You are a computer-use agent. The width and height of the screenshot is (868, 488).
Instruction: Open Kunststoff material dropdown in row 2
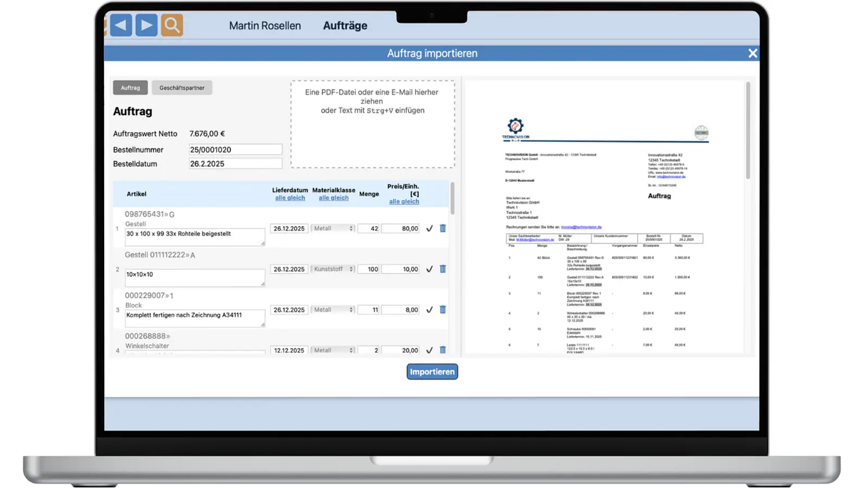[x=333, y=269]
